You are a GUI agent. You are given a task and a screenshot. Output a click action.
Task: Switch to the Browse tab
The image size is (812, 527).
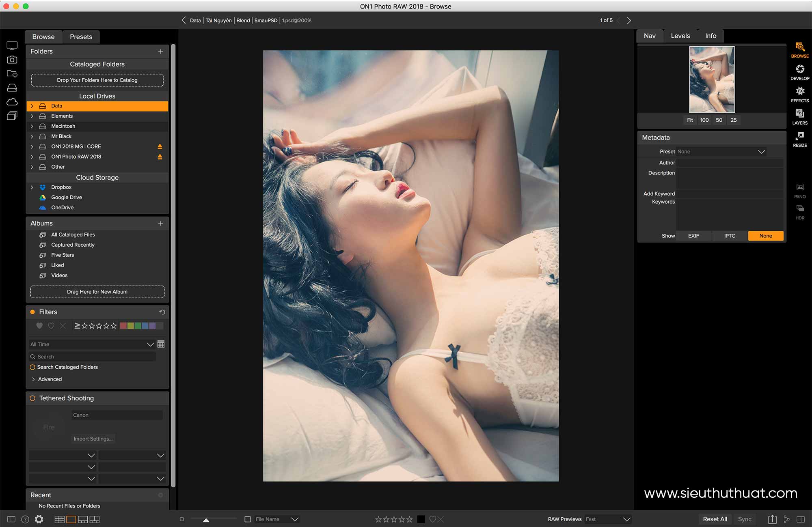coord(43,37)
